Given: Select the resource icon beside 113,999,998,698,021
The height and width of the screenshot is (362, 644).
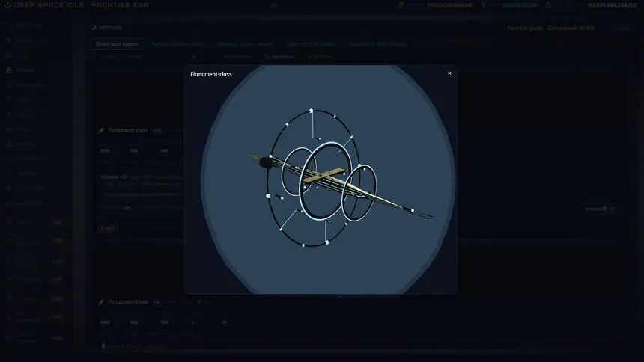Looking at the screenshot, I should 548,5.
